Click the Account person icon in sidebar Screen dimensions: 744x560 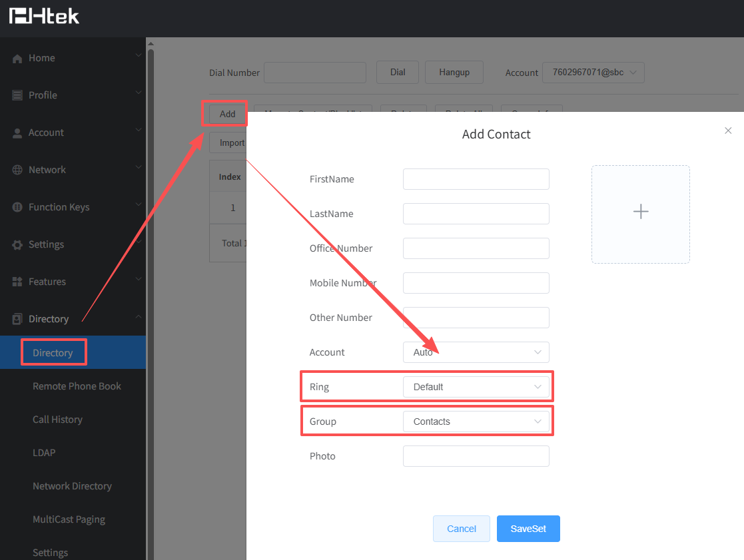tap(17, 133)
